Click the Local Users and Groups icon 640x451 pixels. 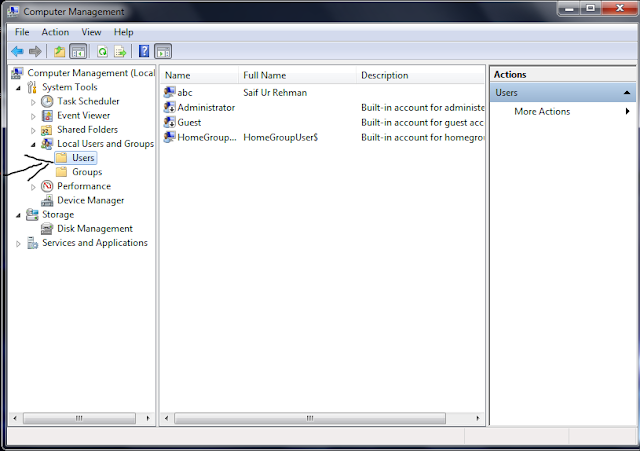pos(47,144)
